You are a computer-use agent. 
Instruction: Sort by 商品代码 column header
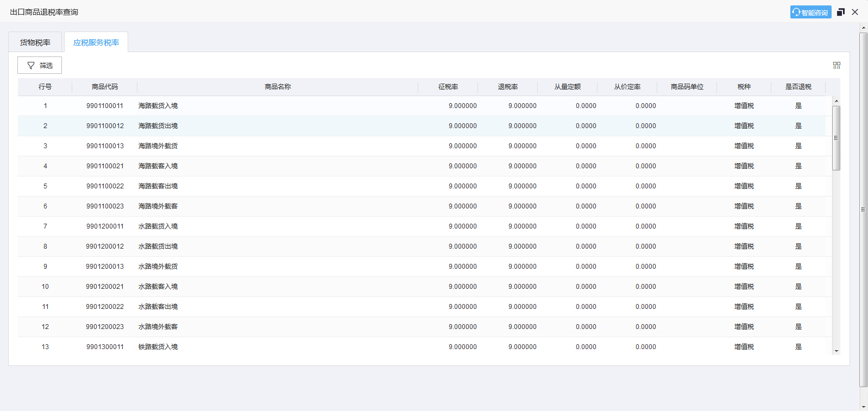(105, 87)
